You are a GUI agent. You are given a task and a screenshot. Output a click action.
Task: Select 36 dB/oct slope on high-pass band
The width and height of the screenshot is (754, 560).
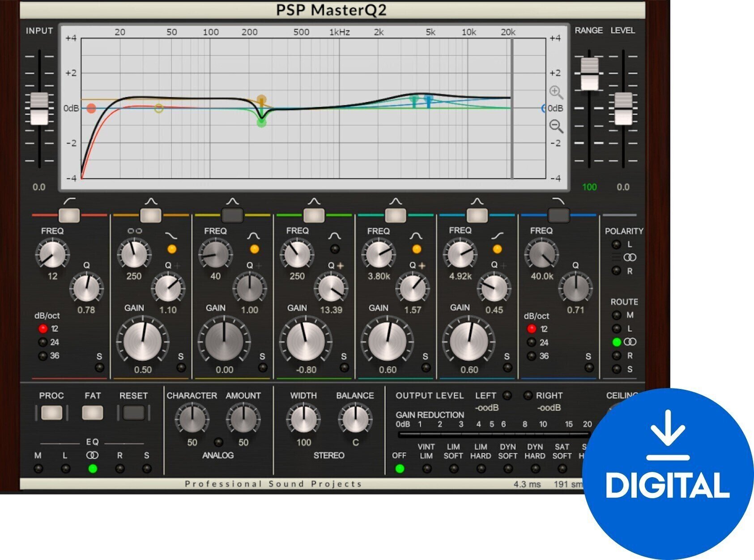click(x=43, y=356)
